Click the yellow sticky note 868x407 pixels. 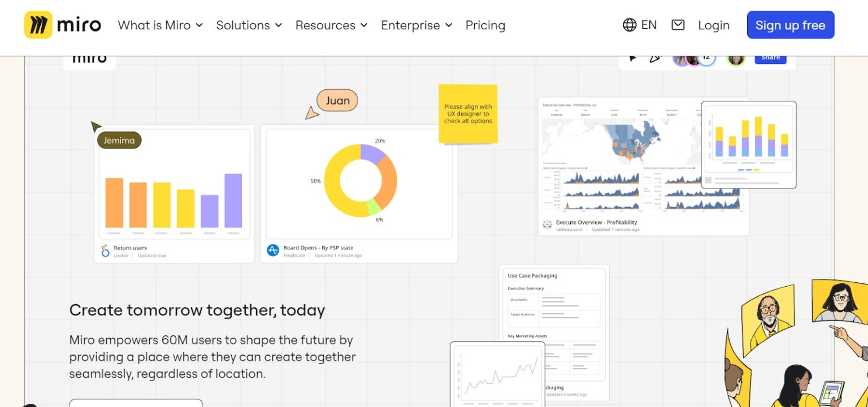pos(468,113)
